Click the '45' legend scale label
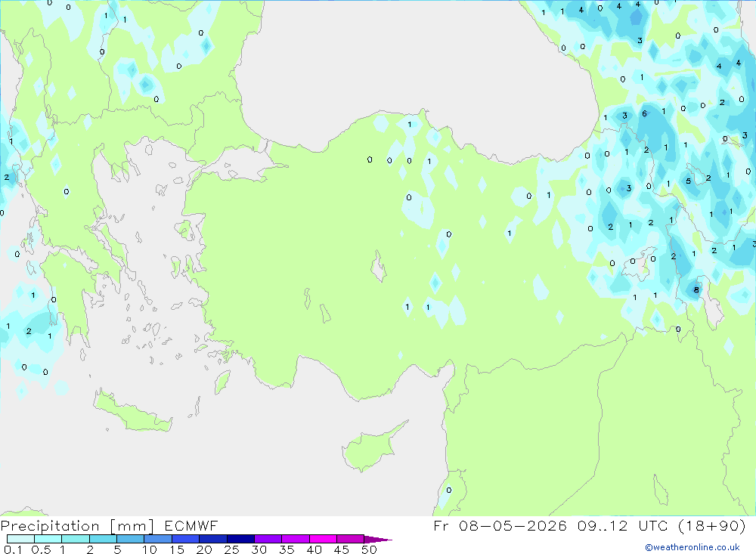 tap(342, 549)
